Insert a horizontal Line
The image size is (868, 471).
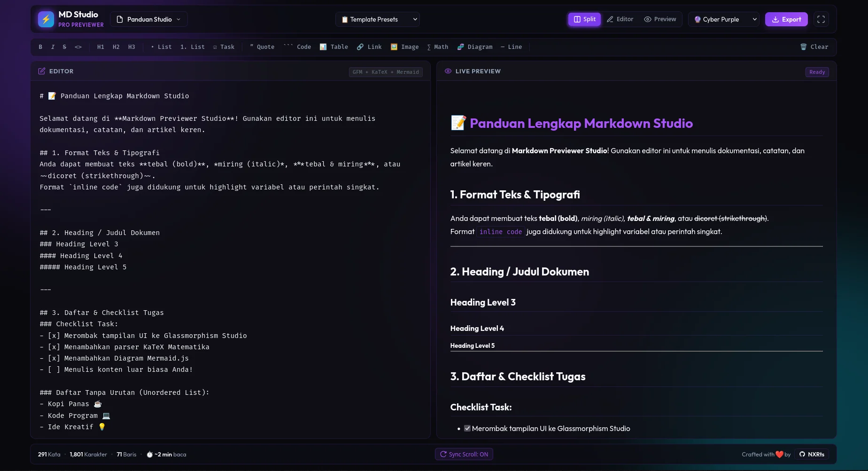pyautogui.click(x=512, y=47)
